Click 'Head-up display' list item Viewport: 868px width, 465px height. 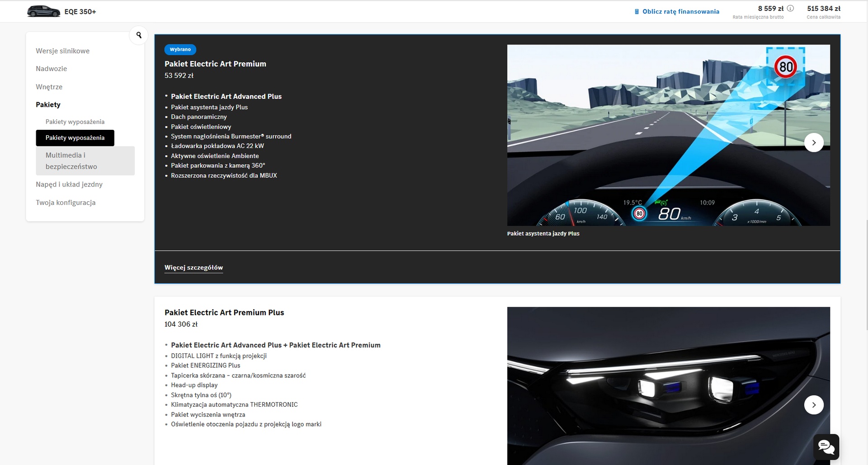(194, 385)
